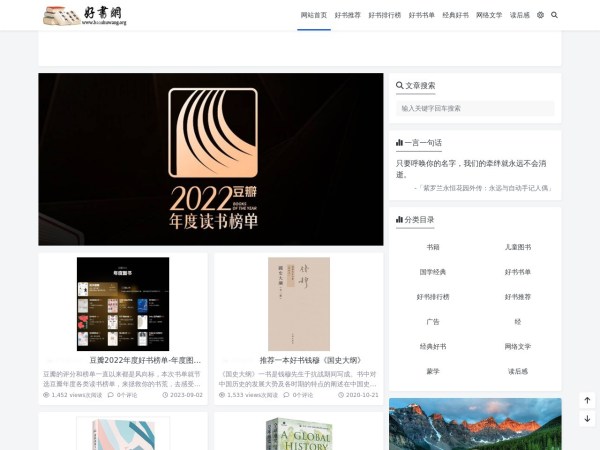Select 读后感 in the top navigation
Screen dimensions: 600x450
pos(520,15)
